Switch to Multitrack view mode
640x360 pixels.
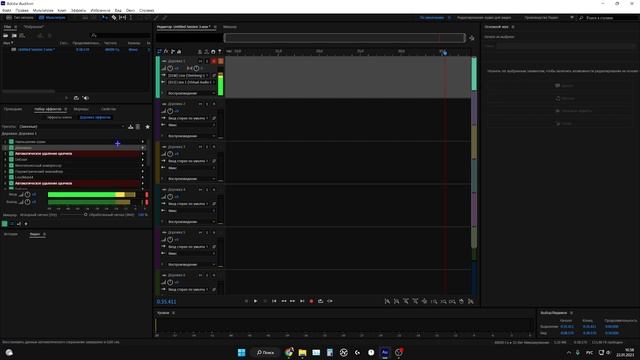point(52,18)
